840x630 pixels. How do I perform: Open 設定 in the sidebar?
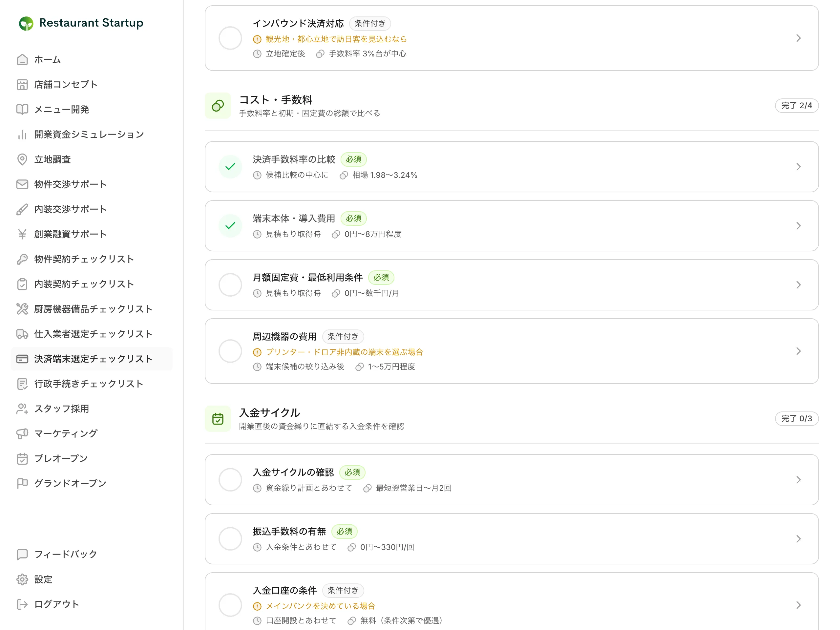(92, 579)
